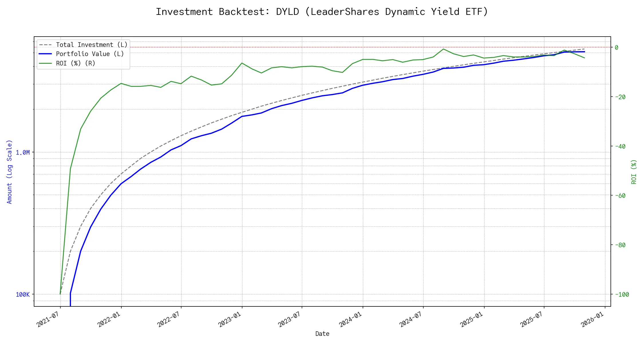Click the 1.0M left axis label
This screenshot has width=644, height=343.
click(x=23, y=153)
